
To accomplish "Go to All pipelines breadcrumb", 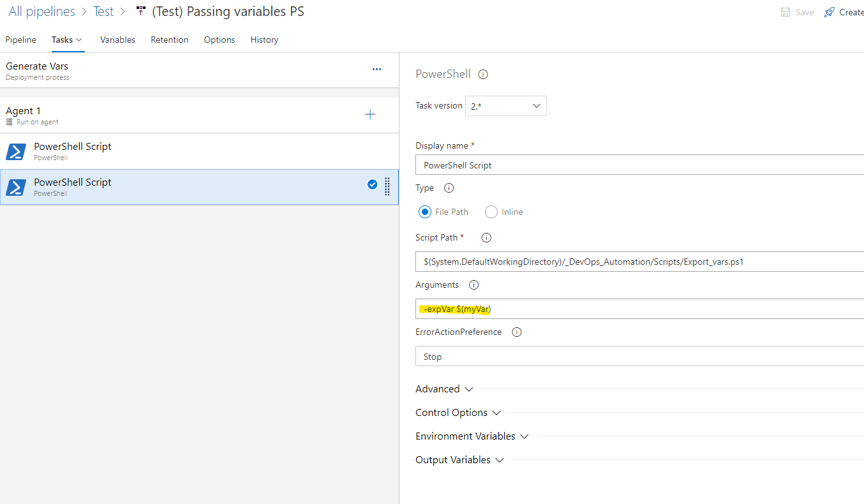I will (x=41, y=11).
